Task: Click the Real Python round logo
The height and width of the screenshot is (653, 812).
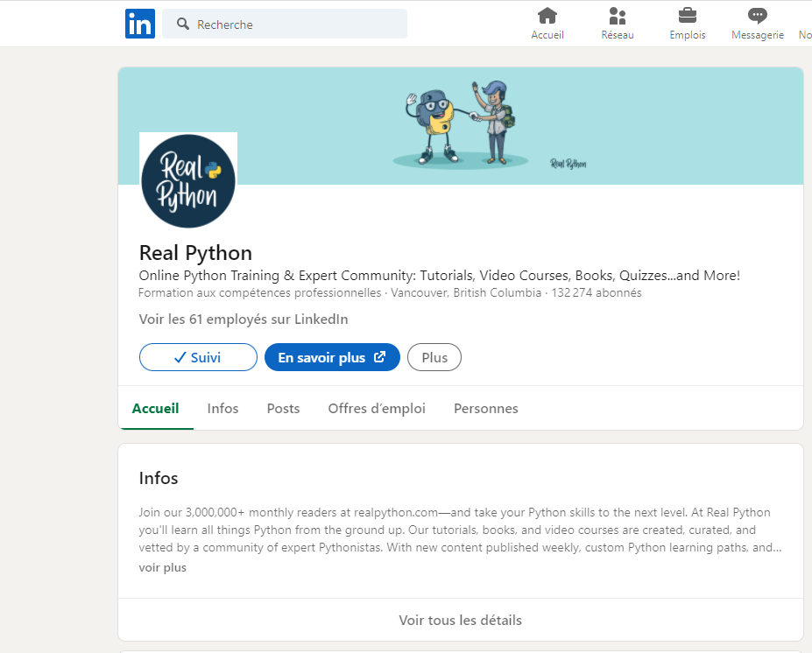Action: pyautogui.click(x=188, y=181)
